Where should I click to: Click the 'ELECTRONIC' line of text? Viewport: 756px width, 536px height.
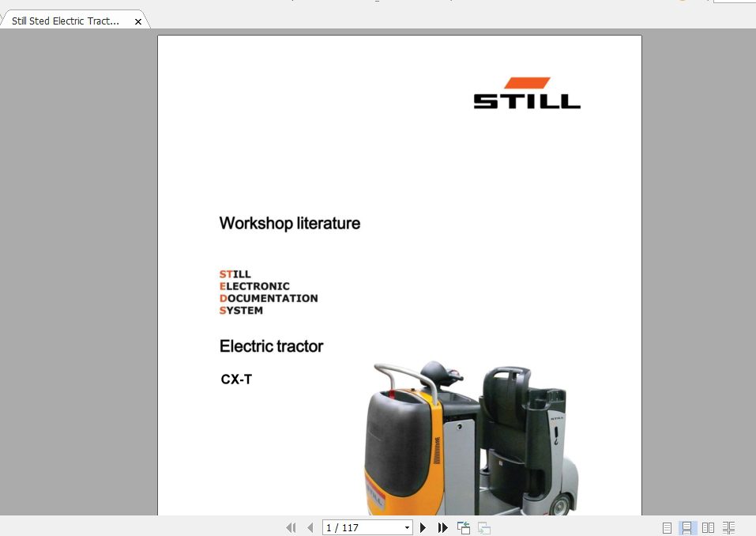254,286
